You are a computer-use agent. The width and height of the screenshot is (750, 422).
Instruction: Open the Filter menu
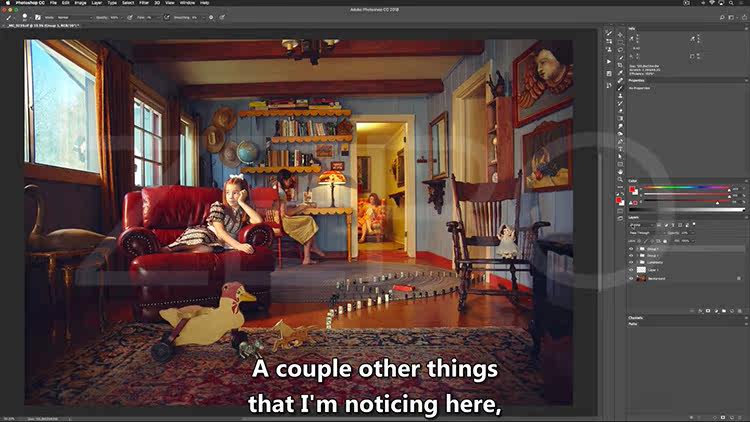[x=144, y=3]
